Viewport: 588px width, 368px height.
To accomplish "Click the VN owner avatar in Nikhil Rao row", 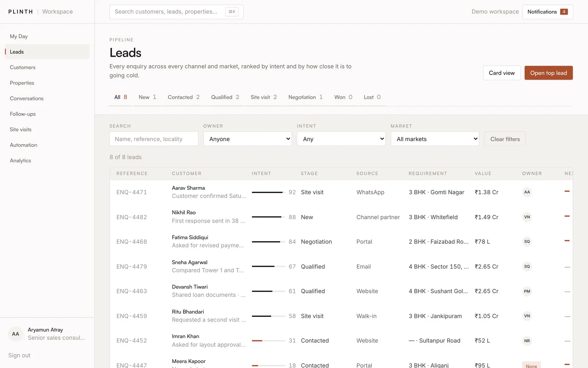I will point(527,217).
